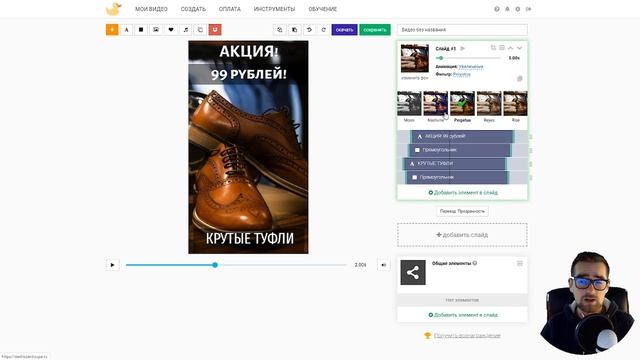Open the settings gear icon
Viewport: 640px width, 360px height.
[518, 9]
